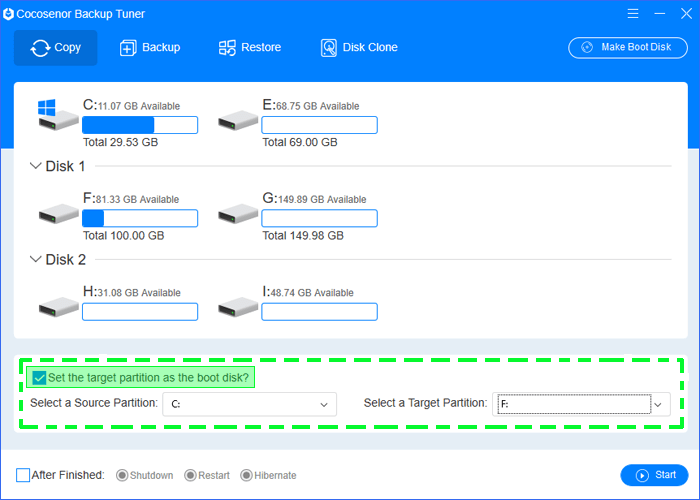Click the Backup tab's plus icon

click(x=128, y=48)
